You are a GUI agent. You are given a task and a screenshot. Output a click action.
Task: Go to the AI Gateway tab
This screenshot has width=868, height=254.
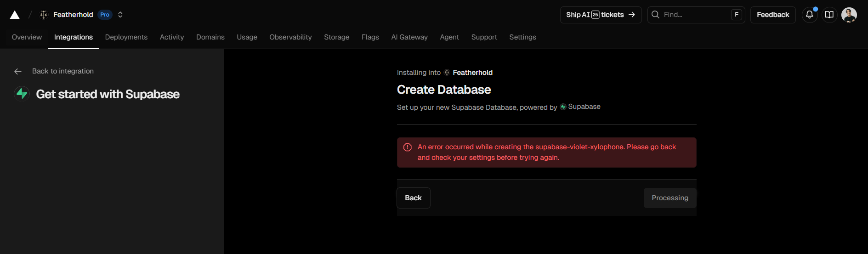coord(409,37)
